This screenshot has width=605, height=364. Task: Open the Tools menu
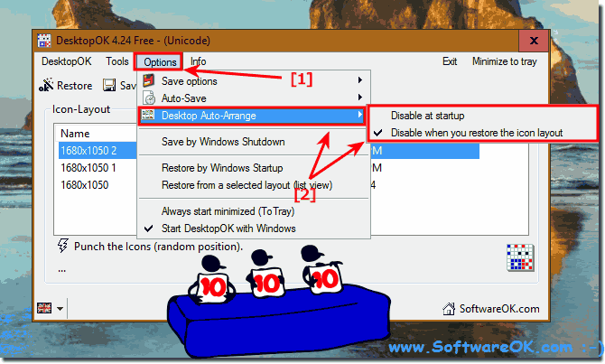(117, 61)
